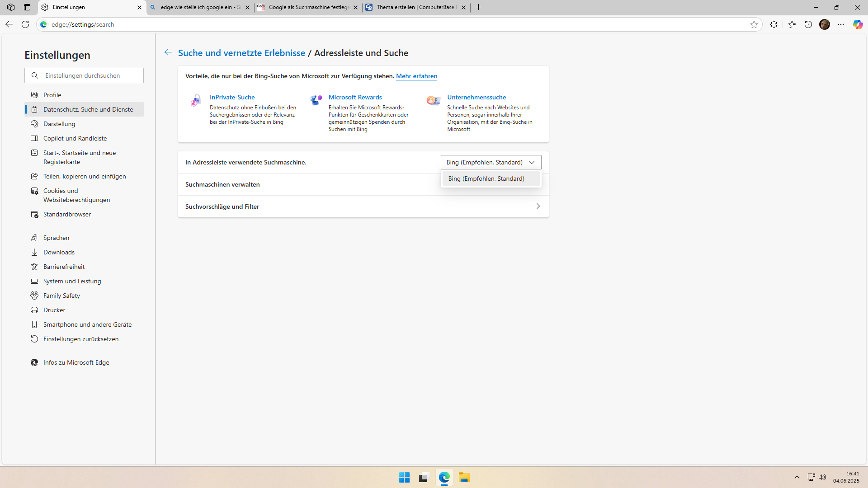Click the Workspaces icon top left
This screenshot has width=868, height=488.
(11, 7)
